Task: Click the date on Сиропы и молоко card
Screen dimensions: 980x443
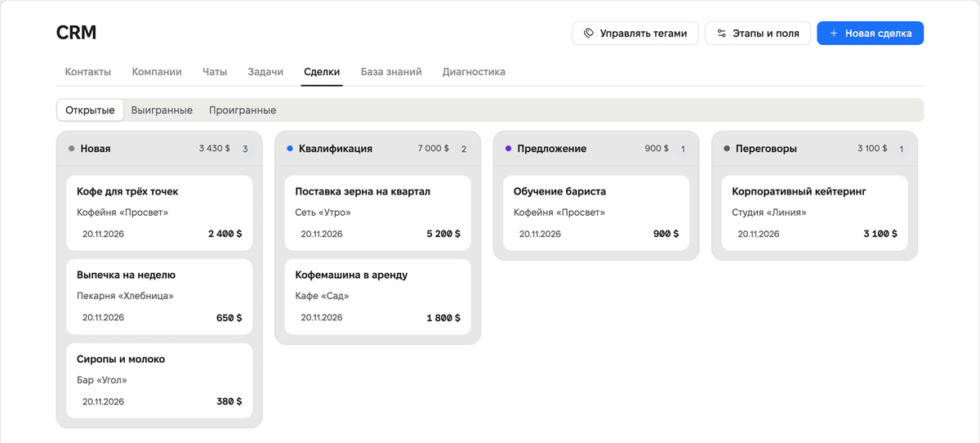Action: click(103, 402)
